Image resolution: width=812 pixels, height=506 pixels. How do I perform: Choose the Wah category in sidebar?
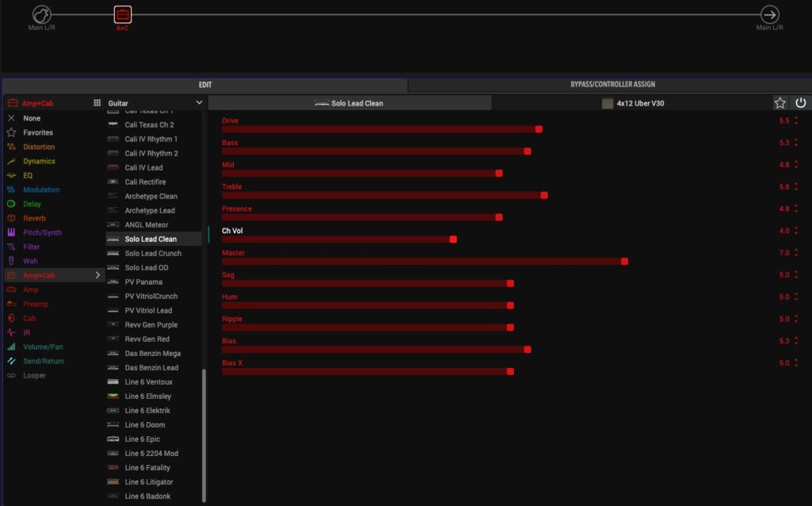(x=31, y=261)
